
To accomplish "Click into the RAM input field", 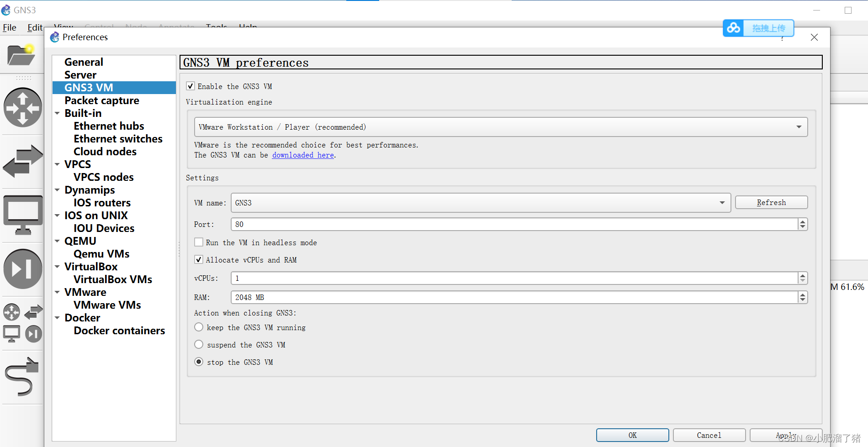I will point(514,297).
